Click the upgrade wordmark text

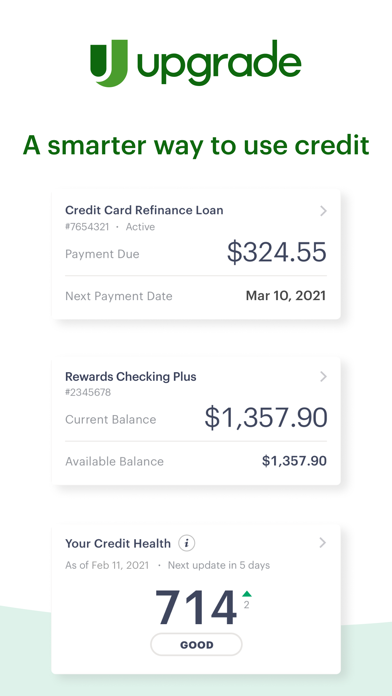tap(219, 62)
